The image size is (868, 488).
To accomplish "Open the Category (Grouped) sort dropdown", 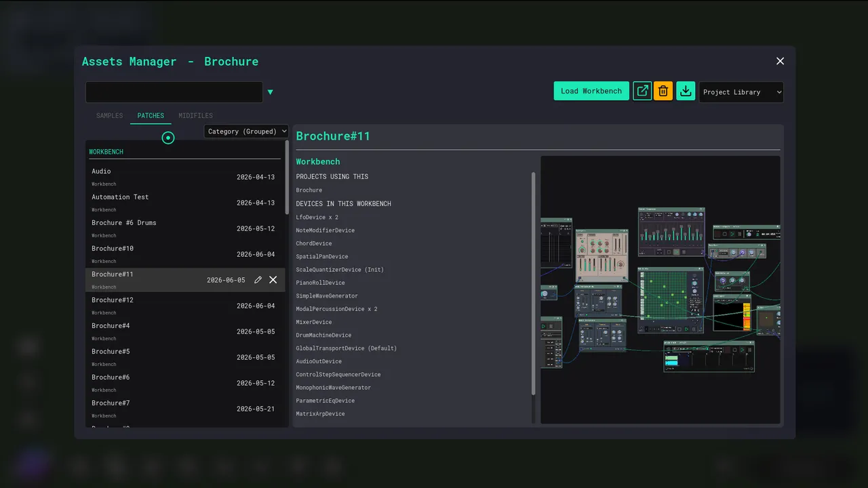I will click(x=246, y=131).
